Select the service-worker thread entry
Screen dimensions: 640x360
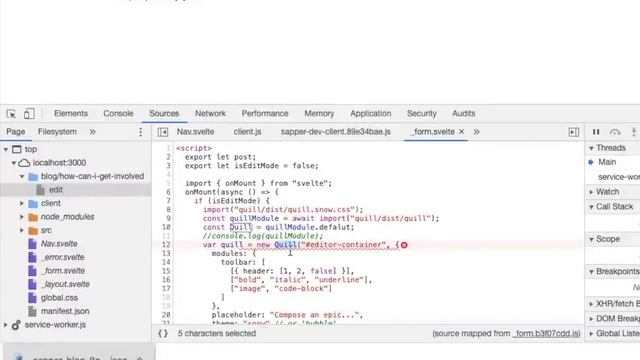coord(619,177)
